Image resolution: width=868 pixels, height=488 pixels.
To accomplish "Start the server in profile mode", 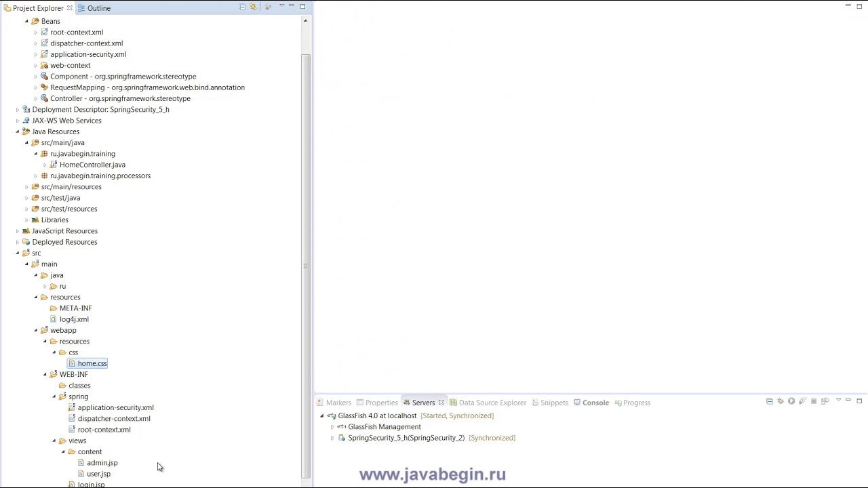I will point(802,402).
